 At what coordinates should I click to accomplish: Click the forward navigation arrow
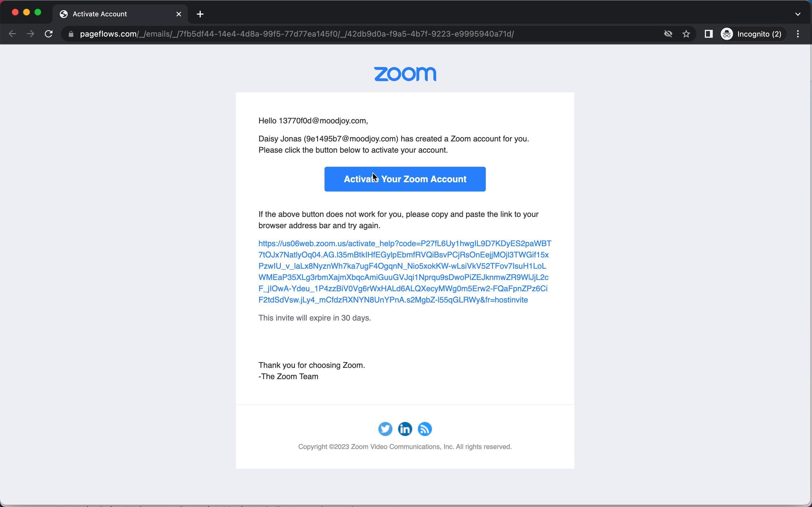(x=30, y=34)
